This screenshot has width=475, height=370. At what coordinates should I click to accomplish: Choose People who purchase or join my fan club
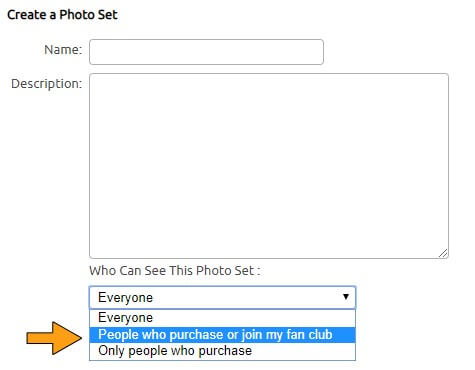(222, 335)
